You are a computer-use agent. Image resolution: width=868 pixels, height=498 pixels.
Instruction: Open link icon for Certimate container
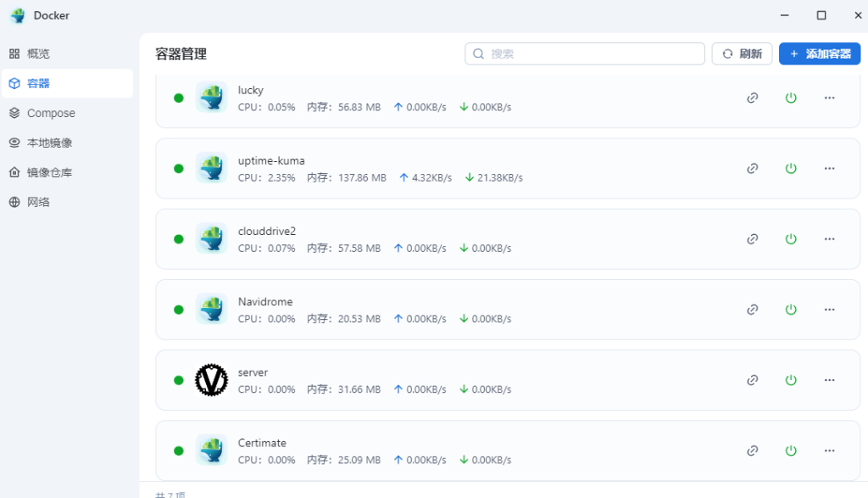(753, 450)
